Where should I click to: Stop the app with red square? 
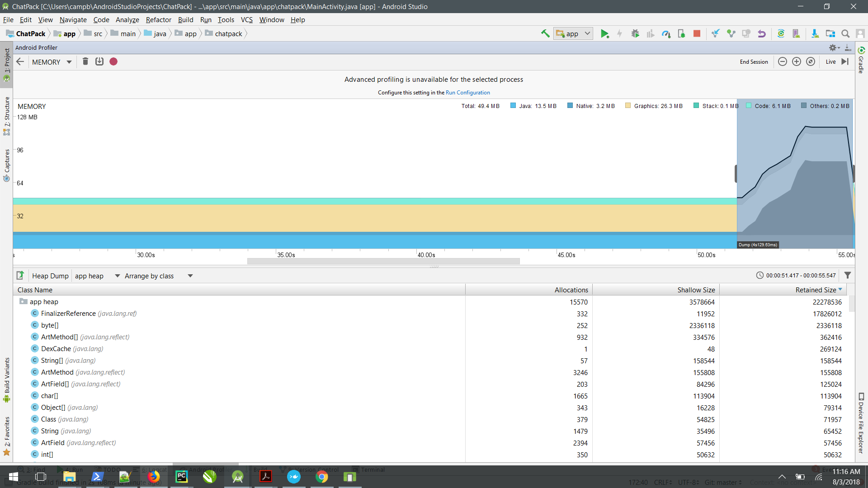(697, 33)
